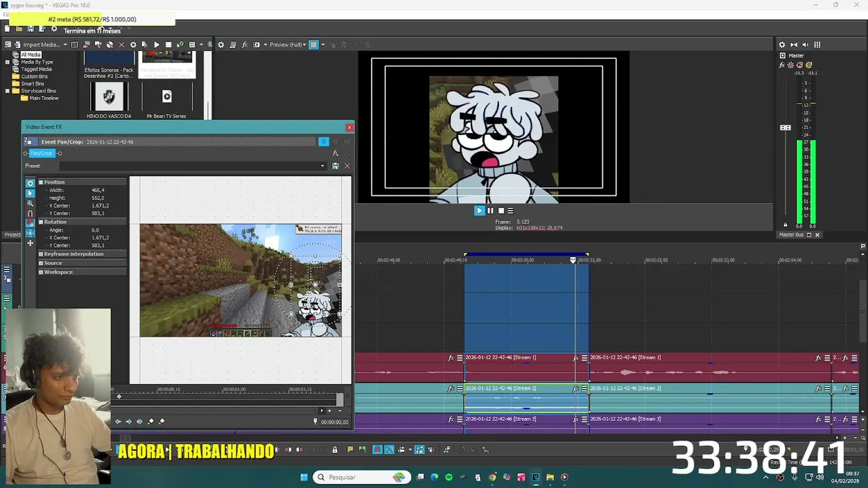Collapse the Rotation property group
Image resolution: width=868 pixels, height=488 pixels.
point(41,222)
